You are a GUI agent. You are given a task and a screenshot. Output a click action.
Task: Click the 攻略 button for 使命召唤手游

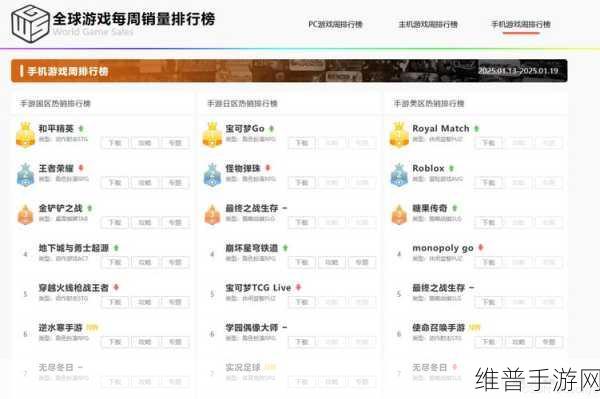[x=518, y=342]
